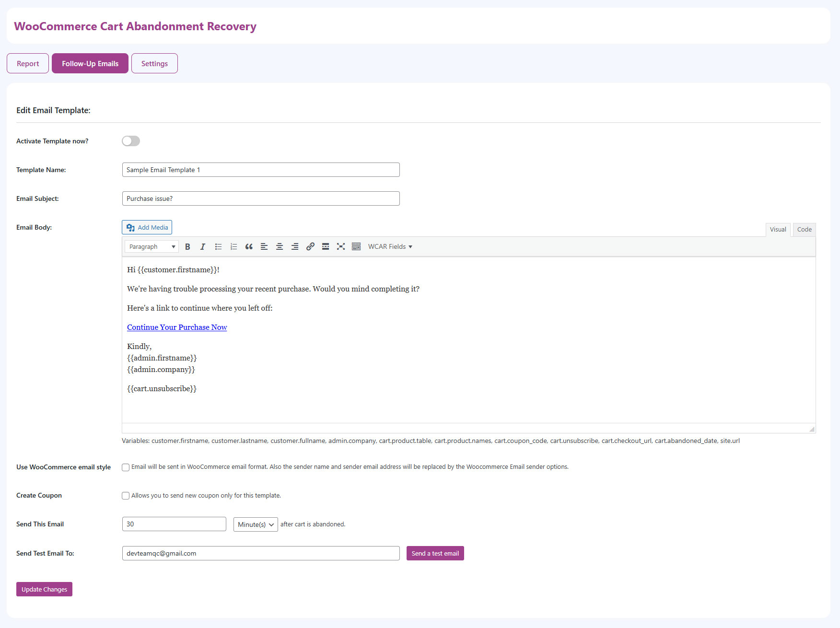Click the Send a test email button

(435, 553)
